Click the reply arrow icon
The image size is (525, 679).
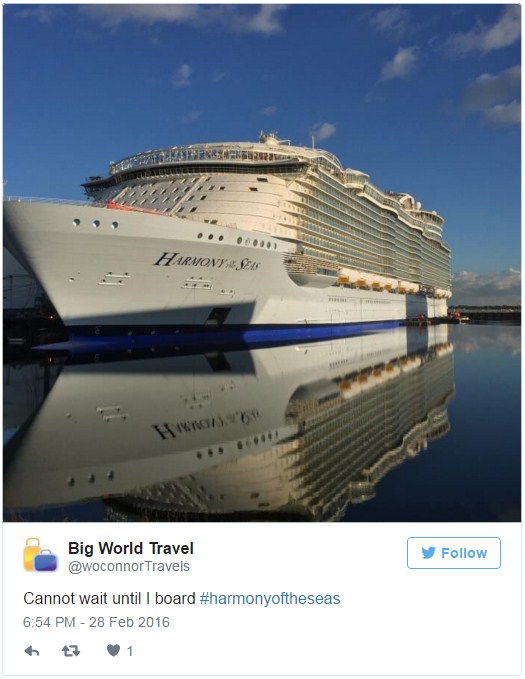(32, 651)
